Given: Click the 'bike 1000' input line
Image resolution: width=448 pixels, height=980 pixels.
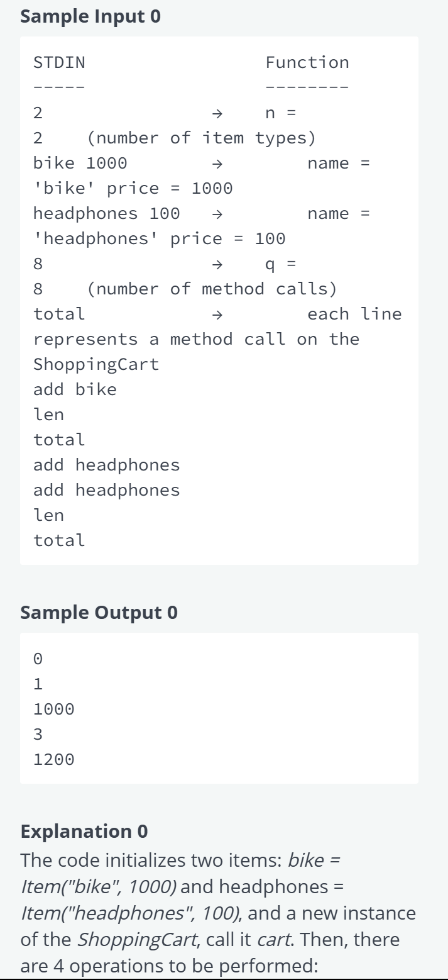Looking at the screenshot, I should pos(80,163).
